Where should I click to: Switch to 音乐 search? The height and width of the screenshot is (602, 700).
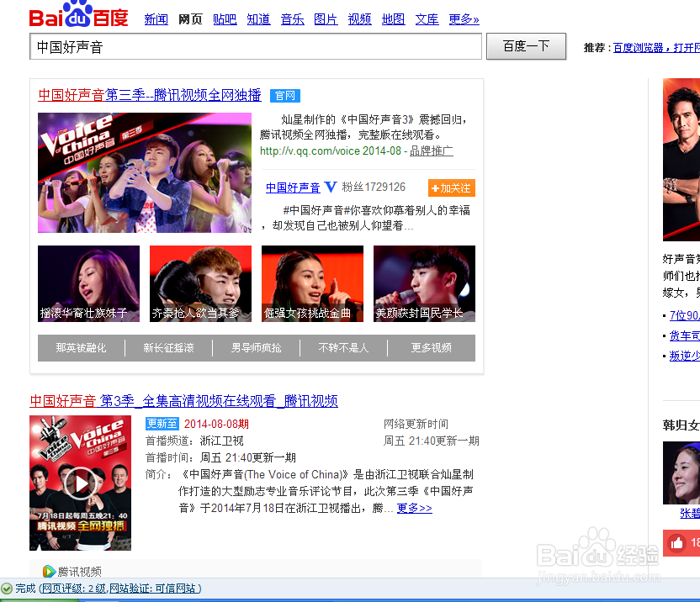point(293,19)
